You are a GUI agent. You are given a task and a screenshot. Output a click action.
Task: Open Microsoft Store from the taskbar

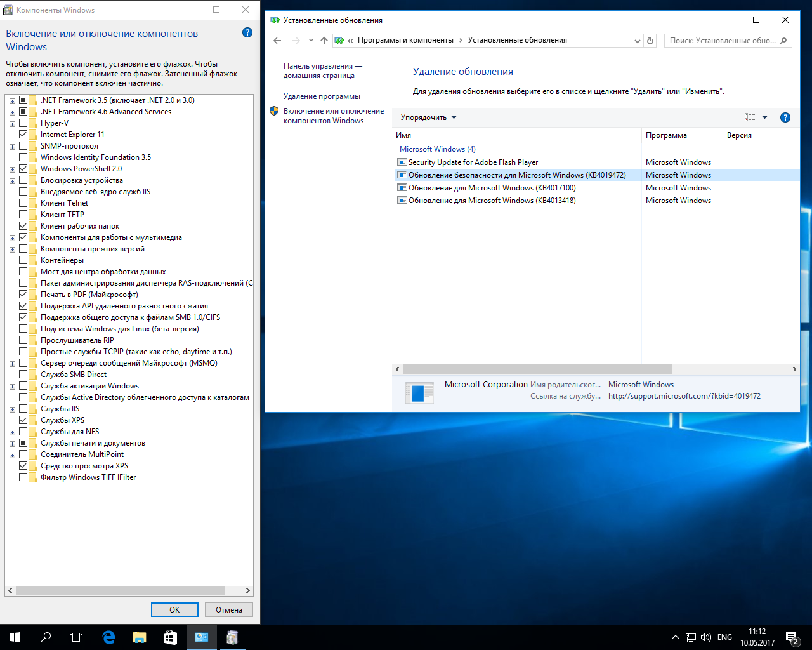click(x=170, y=637)
